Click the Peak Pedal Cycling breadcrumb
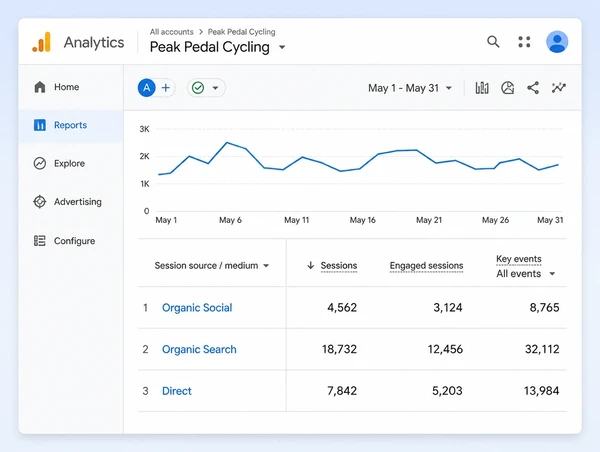This screenshot has height=452, width=600. click(x=241, y=32)
